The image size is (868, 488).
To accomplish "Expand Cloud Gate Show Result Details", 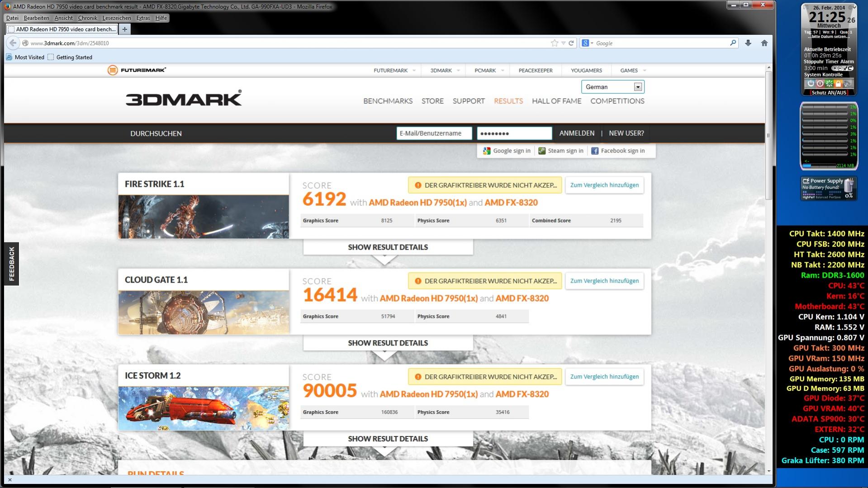I will tap(388, 343).
